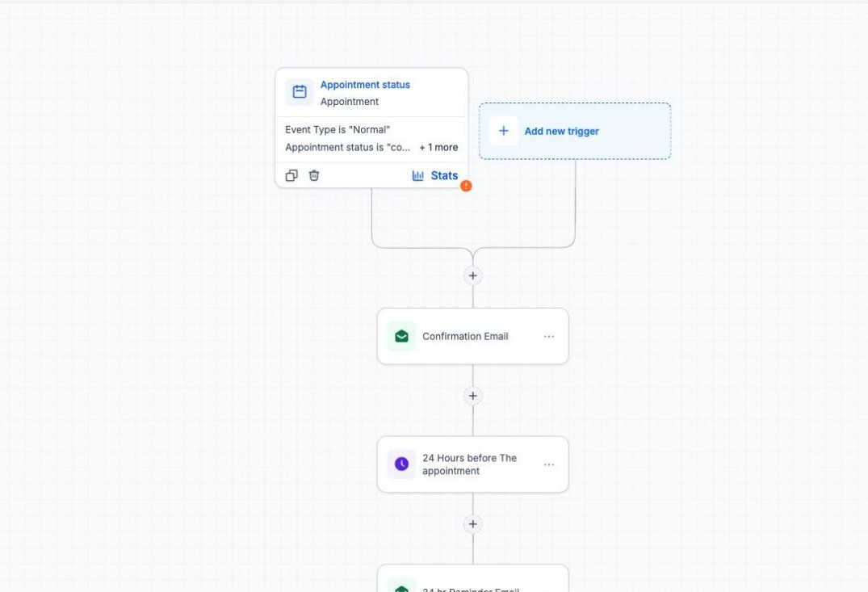Click the plus icon in Add new trigger
Image resolution: width=868 pixels, height=592 pixels.
(x=504, y=132)
